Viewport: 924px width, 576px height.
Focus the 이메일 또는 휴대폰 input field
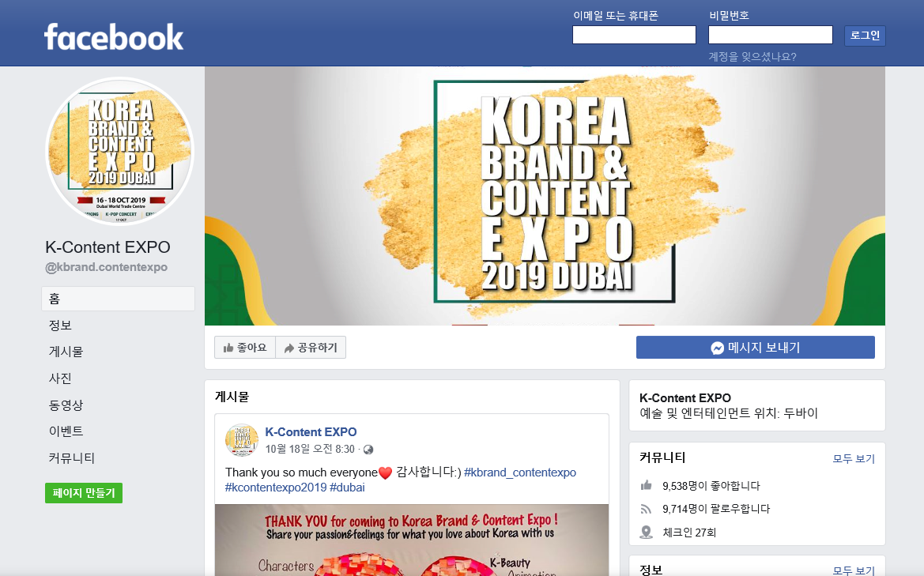click(x=634, y=35)
